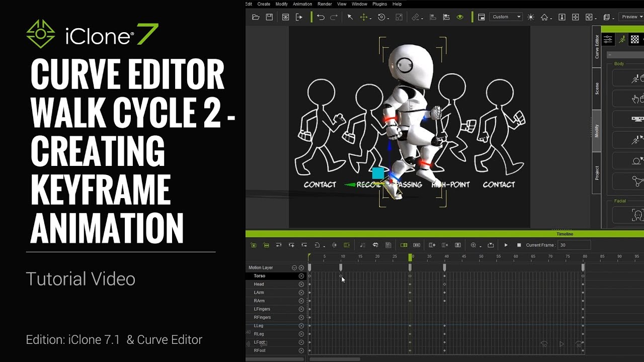
Task: Click the sun lighting icon
Action: [x=531, y=17]
